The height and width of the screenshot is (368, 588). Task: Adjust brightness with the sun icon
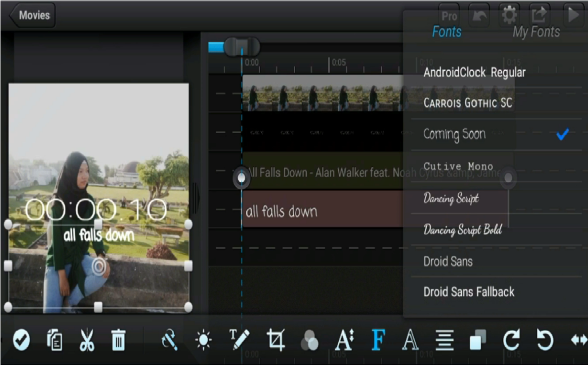(x=204, y=340)
